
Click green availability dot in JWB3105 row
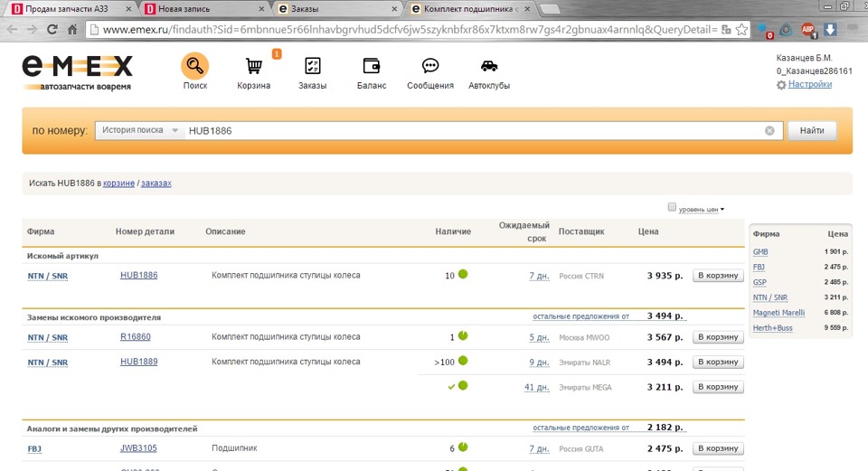pyautogui.click(x=463, y=447)
